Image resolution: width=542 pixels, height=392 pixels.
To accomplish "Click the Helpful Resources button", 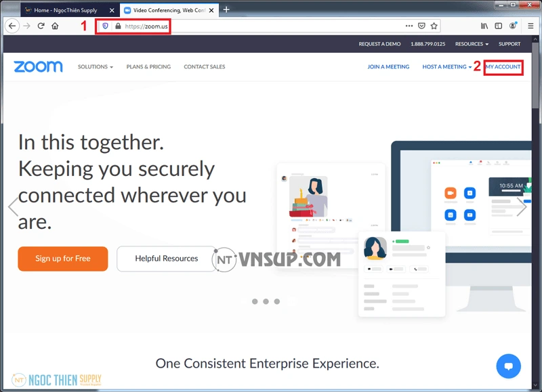I will pos(166,259).
